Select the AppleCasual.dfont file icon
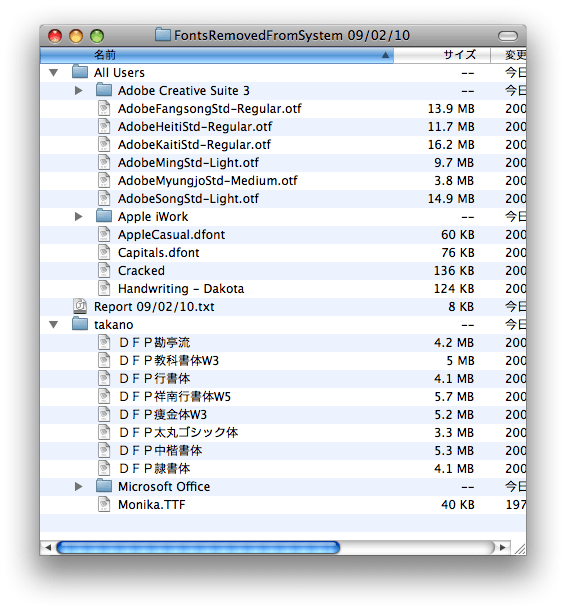The height and width of the screenshot is (610, 566). pyautogui.click(x=104, y=235)
